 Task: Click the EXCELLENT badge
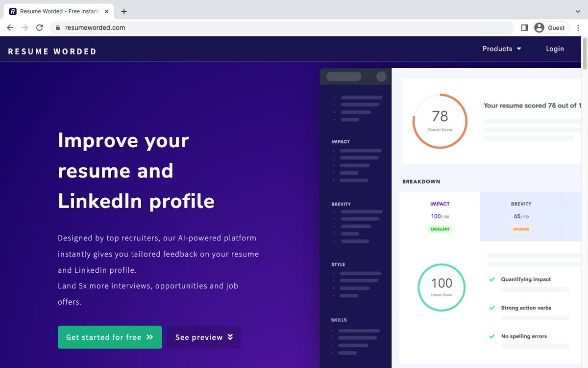[440, 229]
